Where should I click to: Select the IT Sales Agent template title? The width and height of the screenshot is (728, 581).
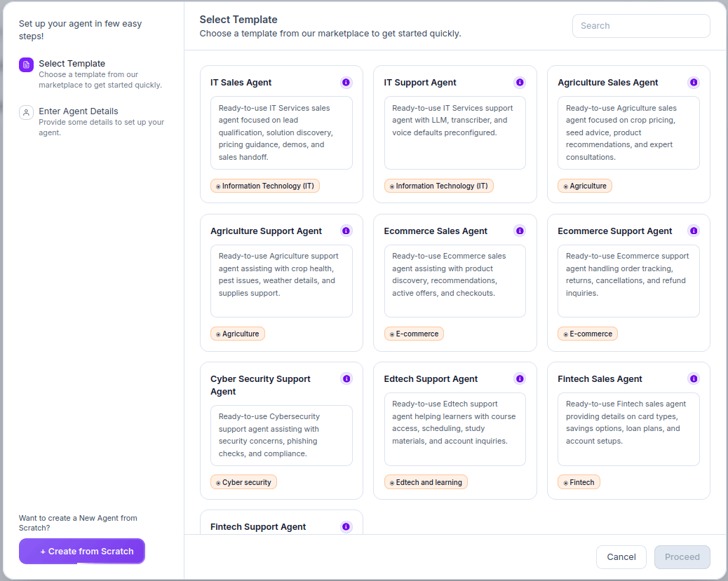[x=241, y=83]
